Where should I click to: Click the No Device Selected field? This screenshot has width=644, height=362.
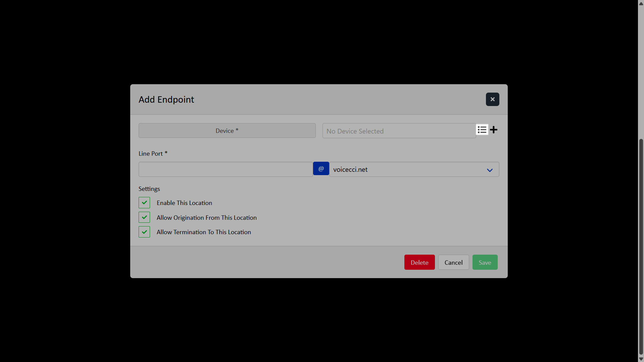pyautogui.click(x=399, y=131)
